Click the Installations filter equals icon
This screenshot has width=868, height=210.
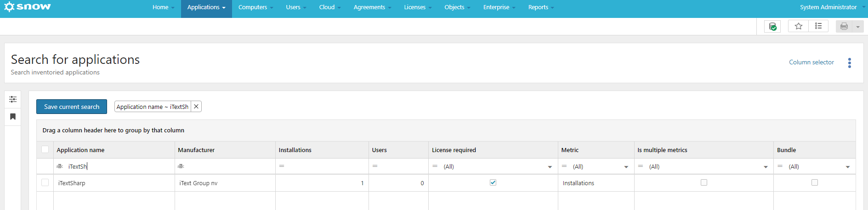[282, 166]
